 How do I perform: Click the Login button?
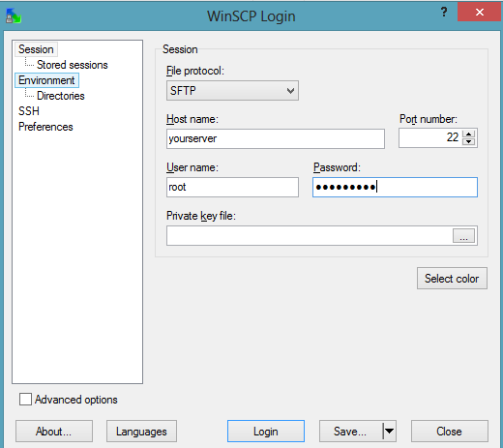click(x=266, y=432)
